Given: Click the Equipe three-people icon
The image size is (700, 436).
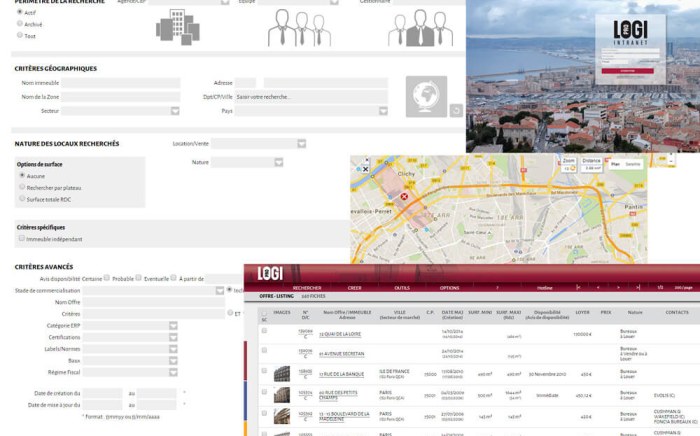Looking at the screenshot, I should [x=299, y=28].
